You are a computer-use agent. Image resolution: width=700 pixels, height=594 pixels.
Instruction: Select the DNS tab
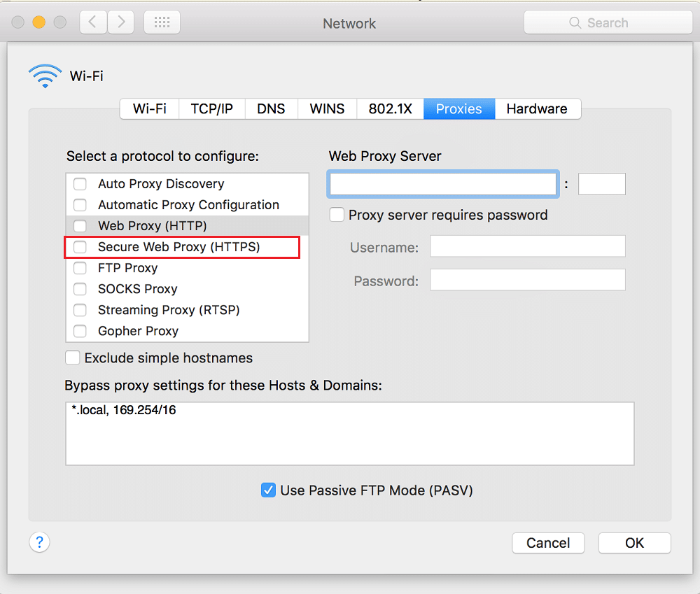(x=271, y=109)
